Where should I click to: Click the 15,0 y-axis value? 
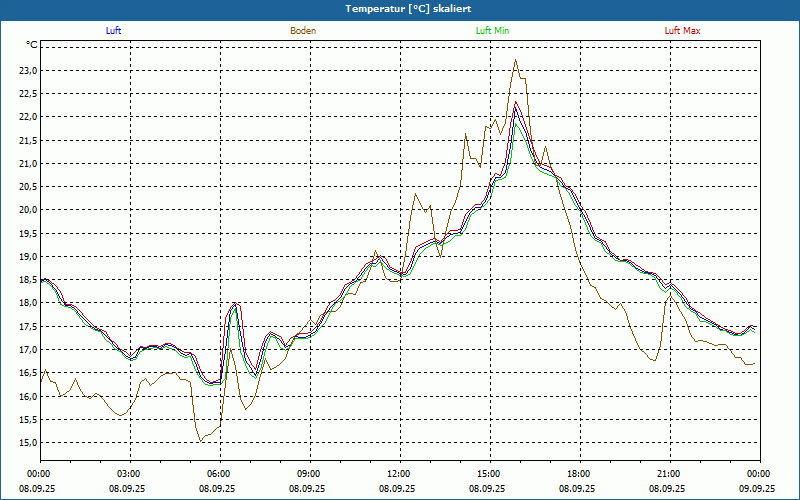click(26, 443)
